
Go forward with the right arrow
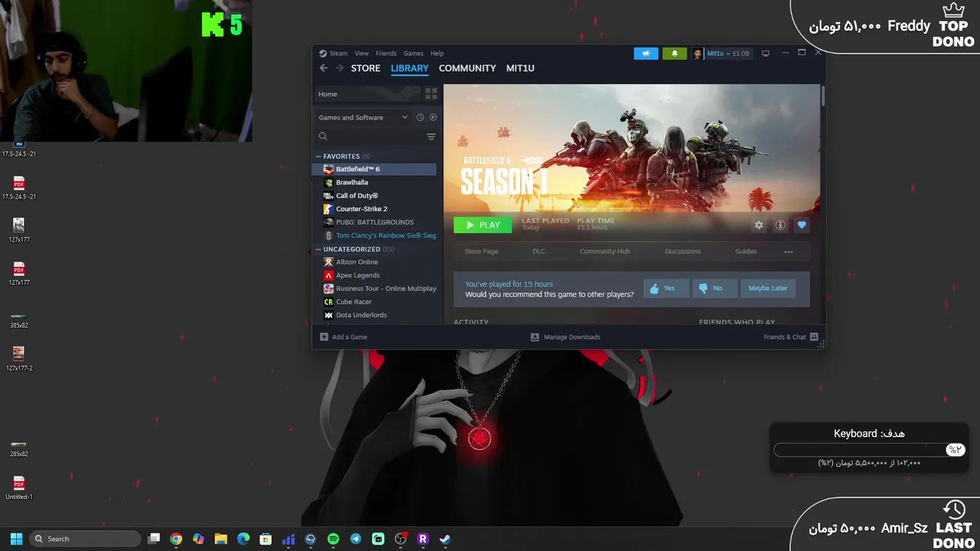click(x=339, y=68)
